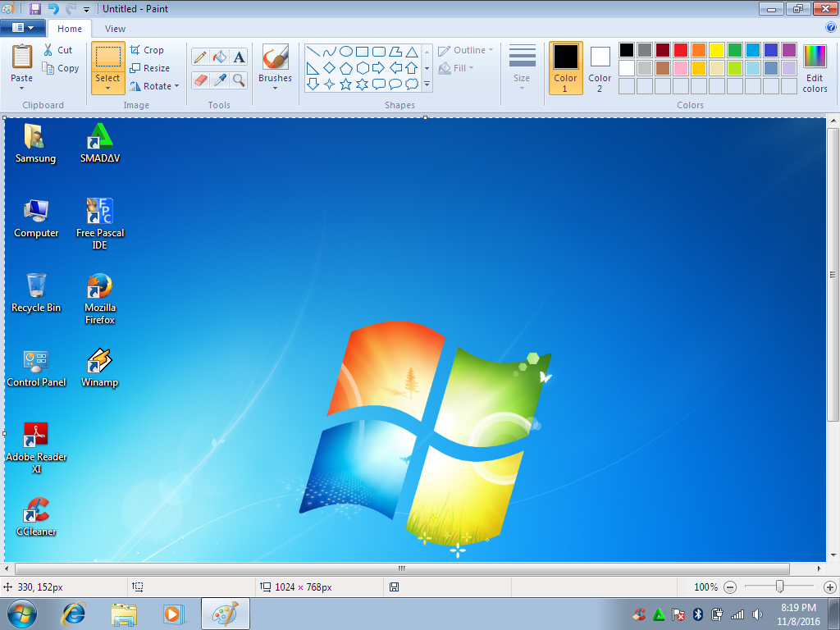The image size is (840, 630).
Task: Open the Paint file menu button
Action: tap(22, 28)
